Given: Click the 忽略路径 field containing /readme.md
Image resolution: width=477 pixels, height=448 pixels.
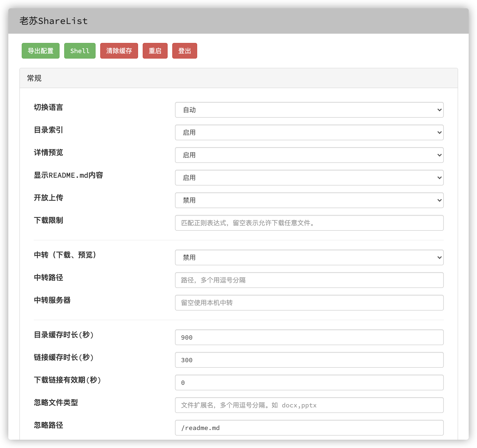Looking at the screenshot, I should point(309,428).
